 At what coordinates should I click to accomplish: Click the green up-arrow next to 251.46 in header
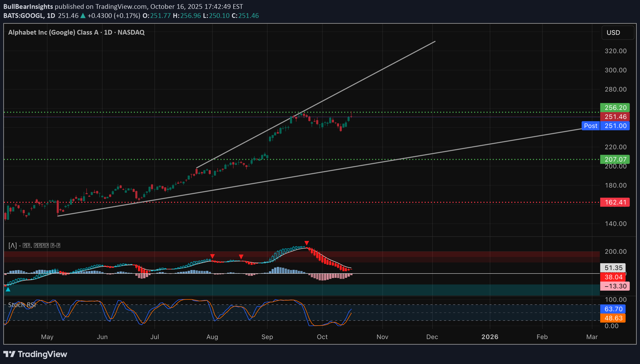pos(83,16)
